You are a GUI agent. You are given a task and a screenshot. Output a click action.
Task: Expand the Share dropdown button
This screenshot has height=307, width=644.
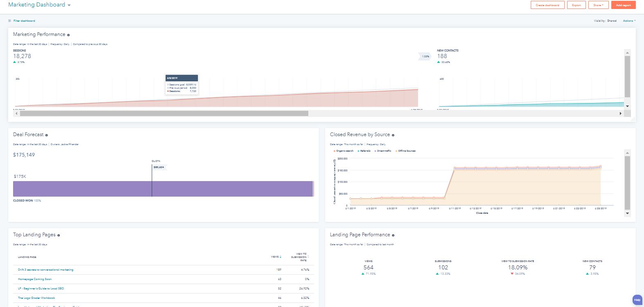[x=598, y=5]
